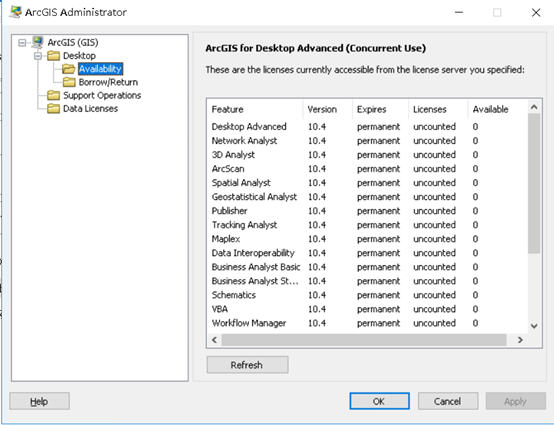This screenshot has height=425, width=554.
Task: Select the Availability tree item
Action: click(100, 69)
